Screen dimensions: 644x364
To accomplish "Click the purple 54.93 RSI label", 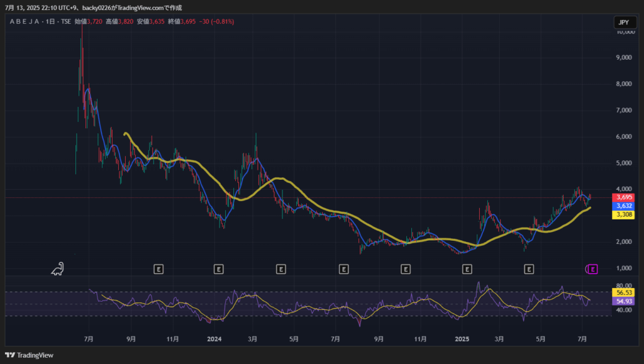I will pyautogui.click(x=623, y=301).
